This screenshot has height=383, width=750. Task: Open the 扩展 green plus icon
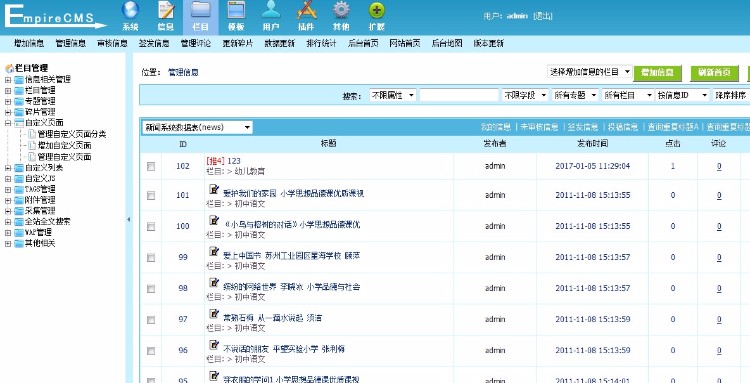pyautogui.click(x=377, y=11)
